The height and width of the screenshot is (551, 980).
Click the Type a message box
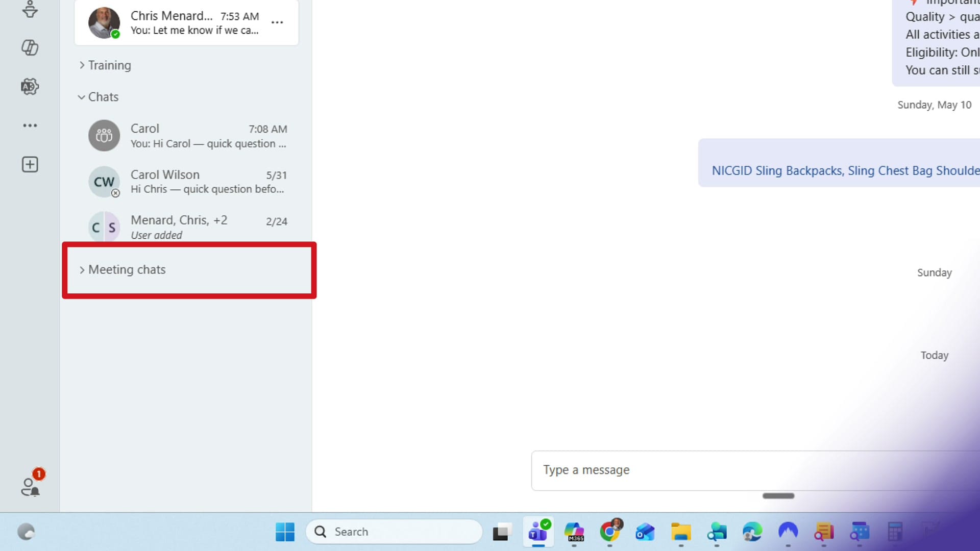tap(755, 470)
